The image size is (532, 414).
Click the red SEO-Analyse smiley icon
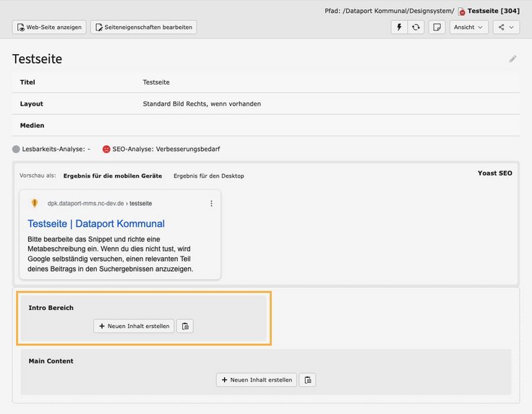106,149
